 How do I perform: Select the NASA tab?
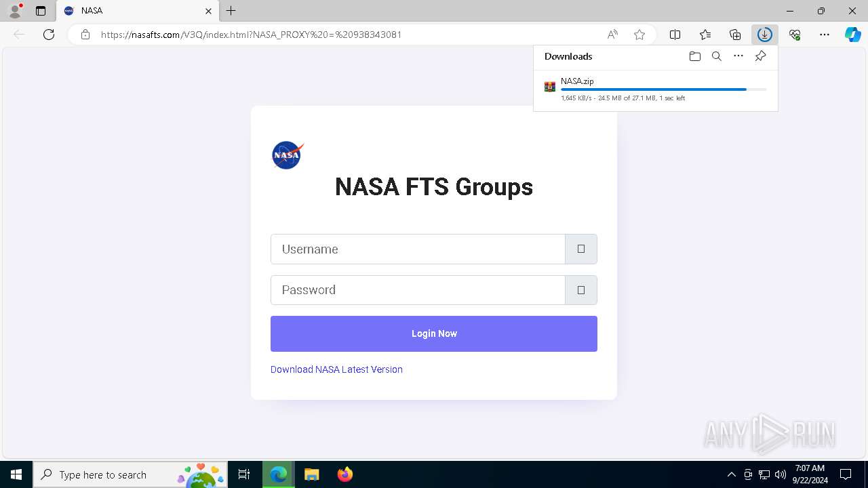point(138,11)
